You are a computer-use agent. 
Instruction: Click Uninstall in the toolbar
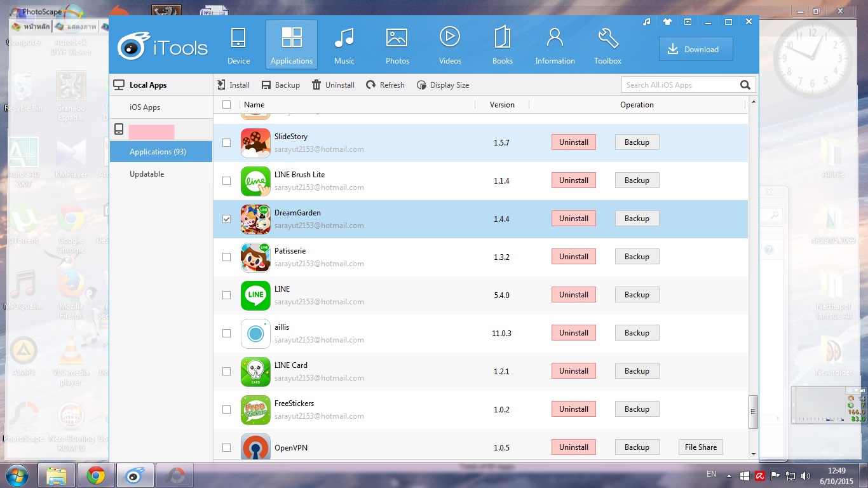tap(333, 85)
